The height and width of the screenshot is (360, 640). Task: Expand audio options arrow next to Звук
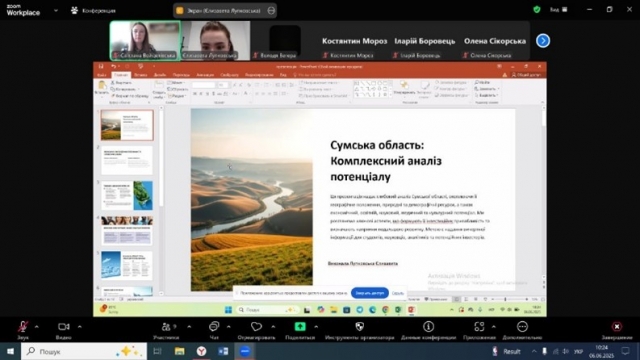click(37, 327)
